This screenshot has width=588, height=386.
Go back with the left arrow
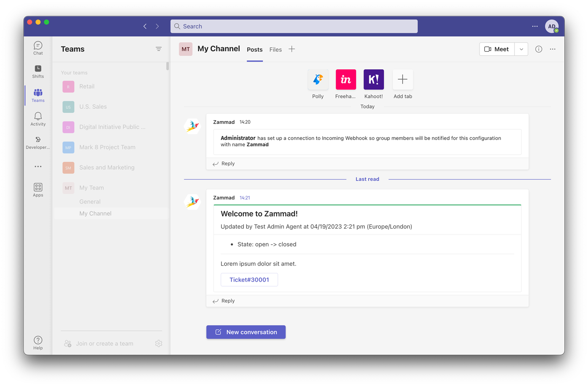click(x=145, y=26)
